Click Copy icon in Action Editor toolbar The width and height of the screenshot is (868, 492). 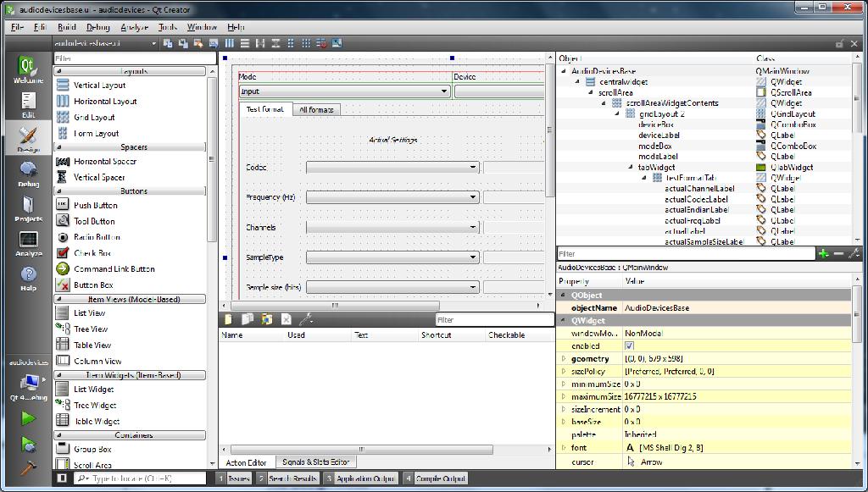pyautogui.click(x=248, y=319)
